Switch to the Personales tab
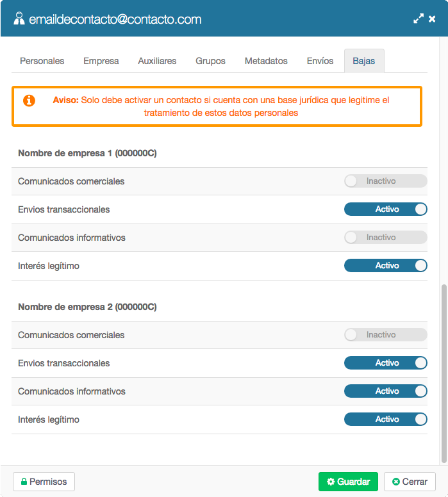Viewport: 448px width, 497px height. (42, 61)
